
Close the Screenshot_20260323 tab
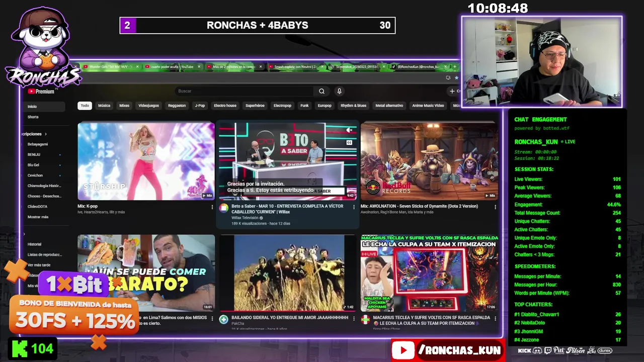[384, 66]
